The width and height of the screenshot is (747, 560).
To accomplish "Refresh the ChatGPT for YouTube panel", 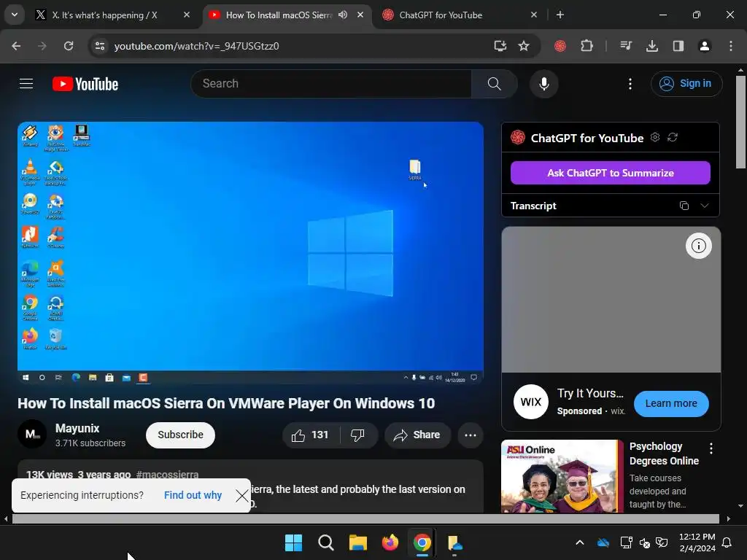I will (x=672, y=137).
